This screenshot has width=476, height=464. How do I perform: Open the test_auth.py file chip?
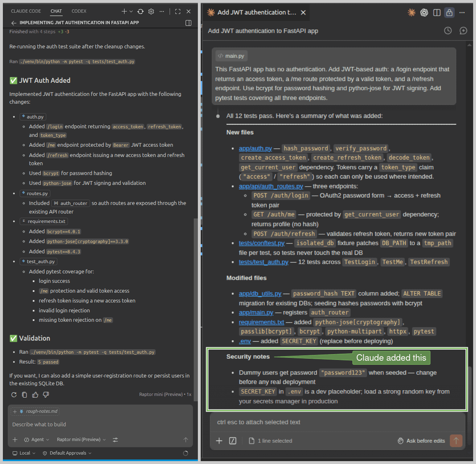coord(38,262)
